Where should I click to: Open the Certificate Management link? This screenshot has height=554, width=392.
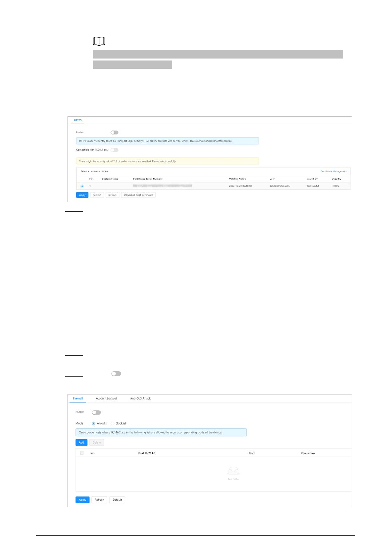click(334, 171)
